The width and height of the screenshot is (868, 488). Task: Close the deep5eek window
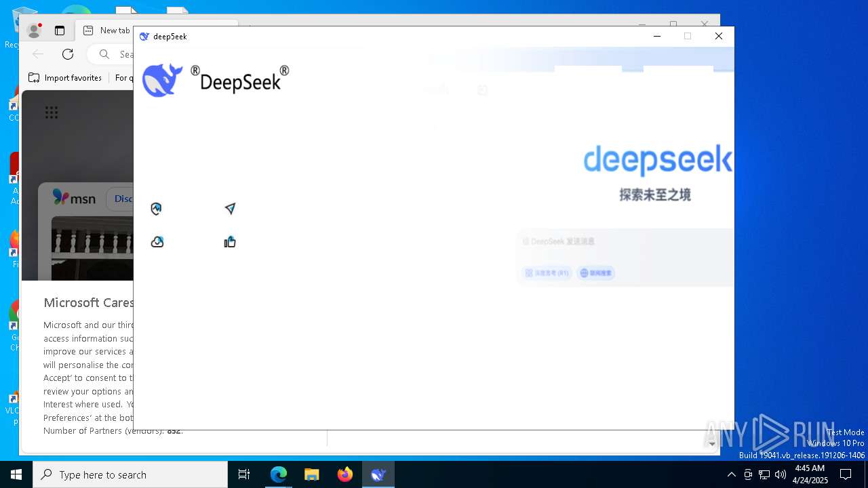tap(719, 37)
